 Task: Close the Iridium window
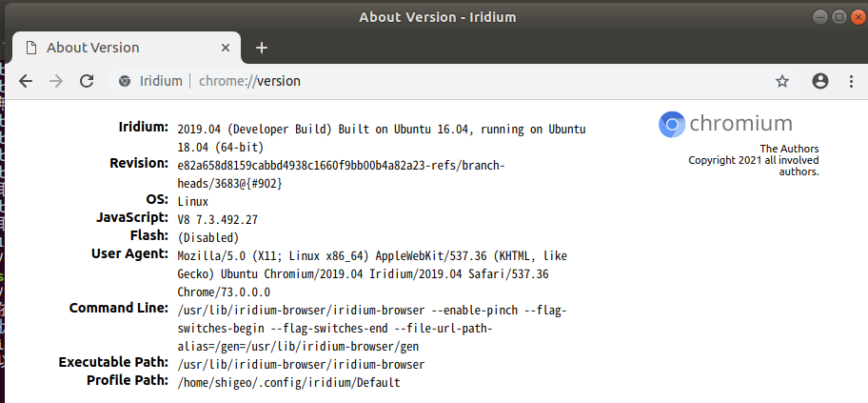[x=858, y=16]
